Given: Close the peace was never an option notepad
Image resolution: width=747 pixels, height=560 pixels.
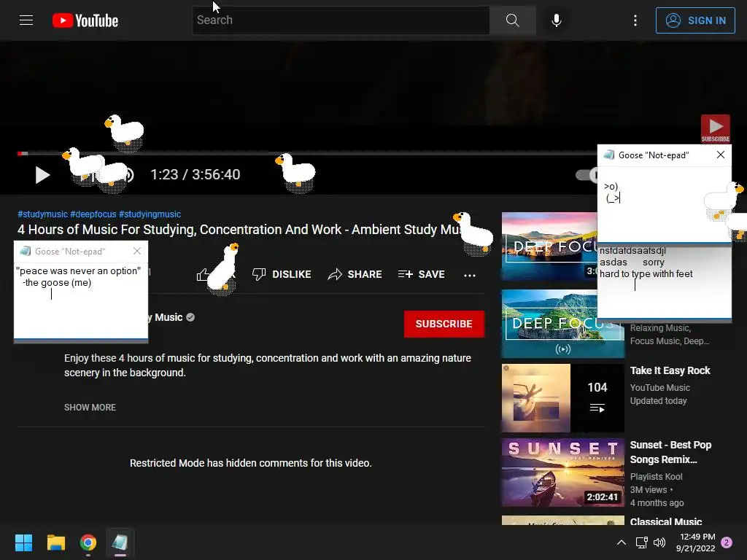Looking at the screenshot, I should tap(137, 251).
